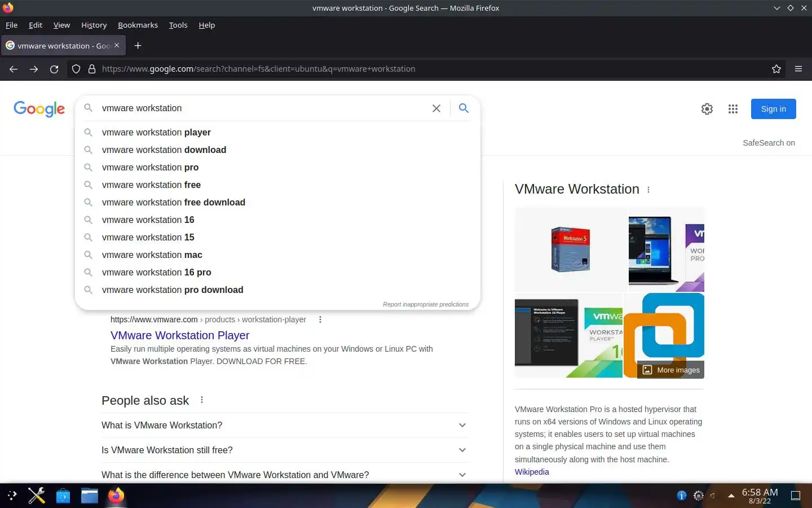Viewport: 812px width, 508px height.
Task: Select the vmware workstation tab
Action: [63, 45]
